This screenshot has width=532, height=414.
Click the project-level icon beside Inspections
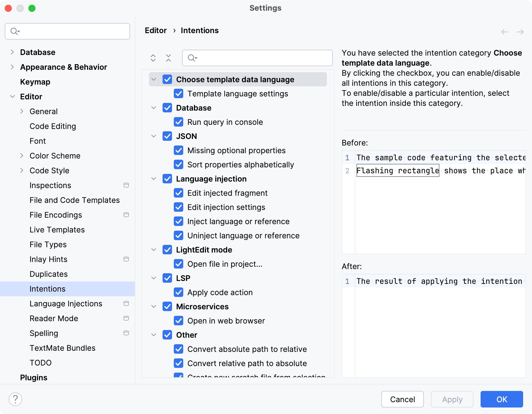126,185
